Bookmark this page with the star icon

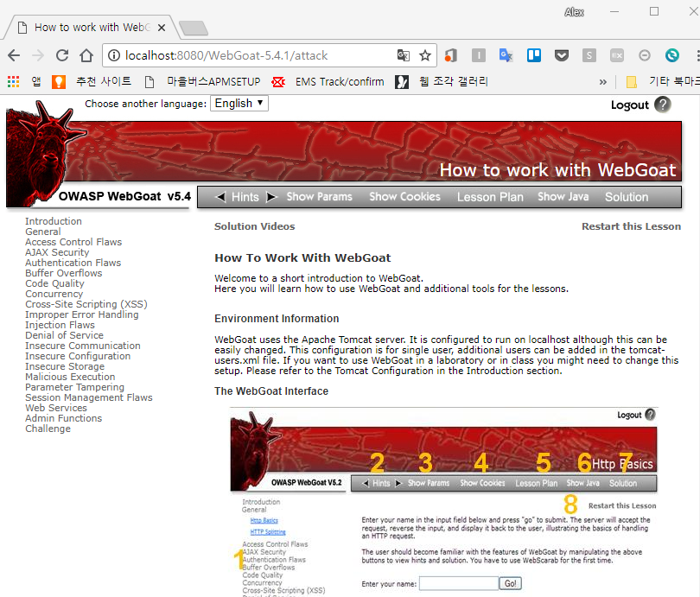coord(425,55)
